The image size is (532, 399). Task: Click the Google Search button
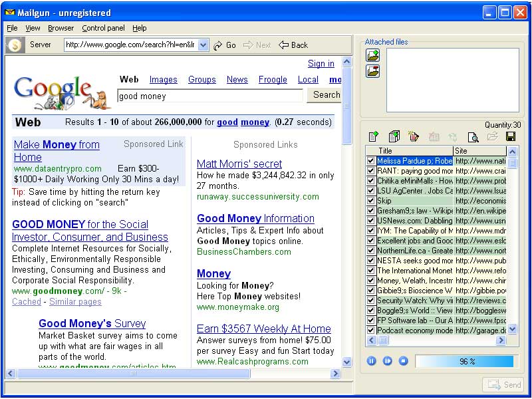pyautogui.click(x=325, y=95)
